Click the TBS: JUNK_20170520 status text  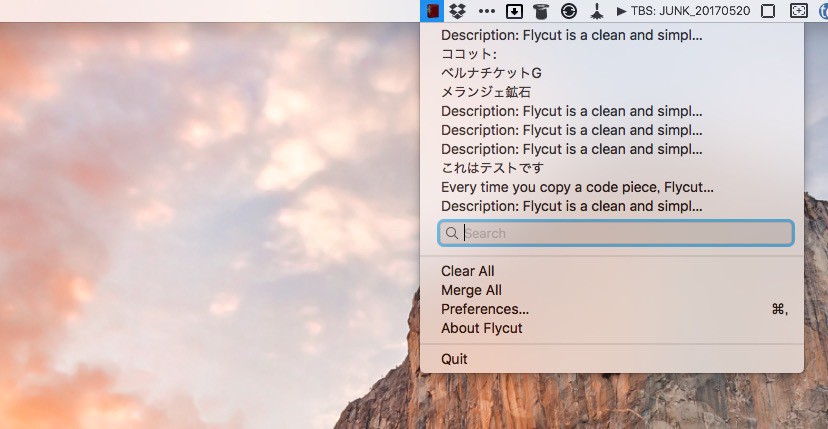690,11
